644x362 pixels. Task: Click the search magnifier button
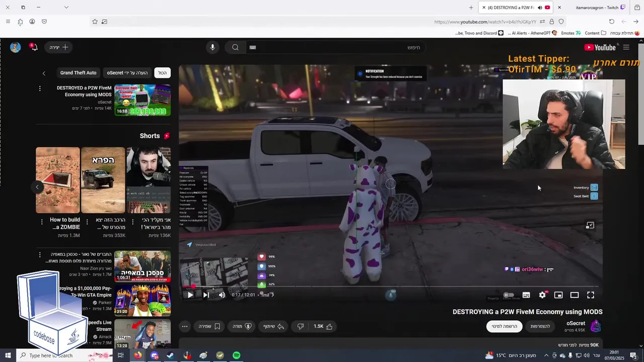coord(235,47)
